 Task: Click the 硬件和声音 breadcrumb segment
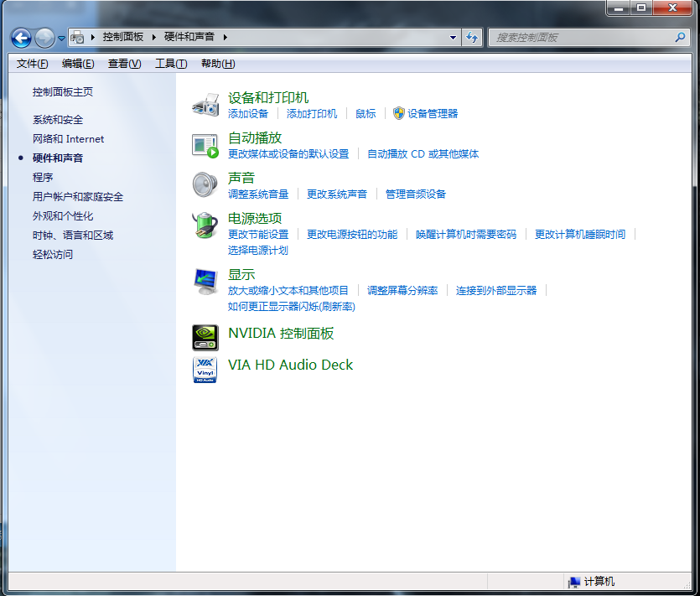pos(189,37)
